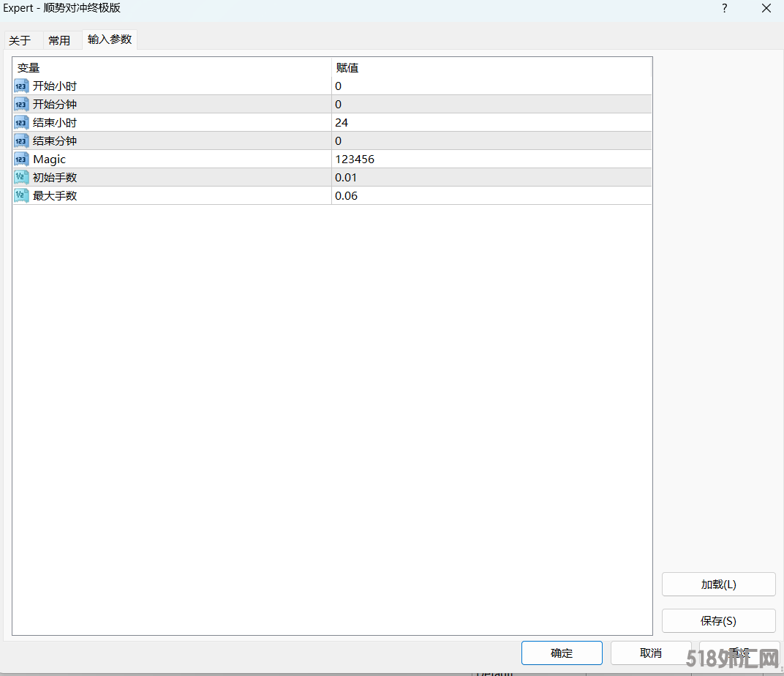Viewport: 784px width, 676px height.
Task: Click the integer icon beside 结束小时
Action: pyautogui.click(x=21, y=122)
